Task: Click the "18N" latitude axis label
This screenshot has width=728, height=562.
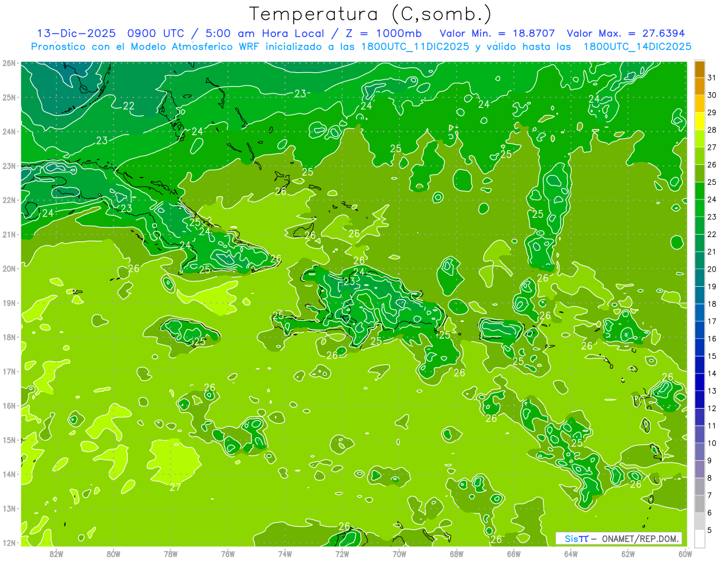Action: pyautogui.click(x=9, y=337)
